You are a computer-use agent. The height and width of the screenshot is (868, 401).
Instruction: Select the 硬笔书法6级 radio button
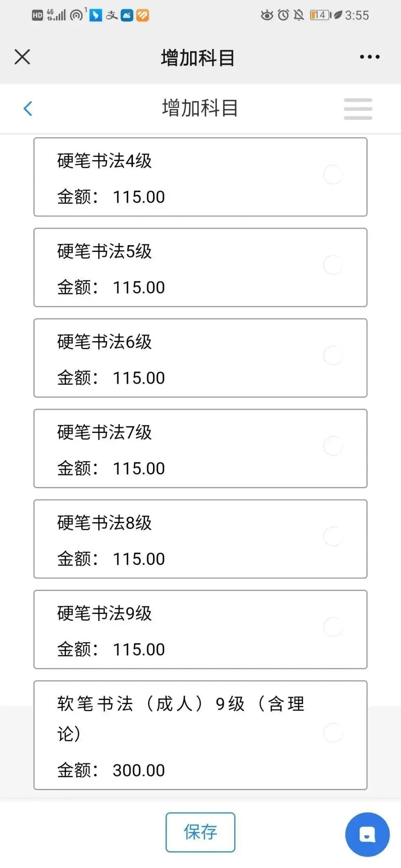[333, 356]
